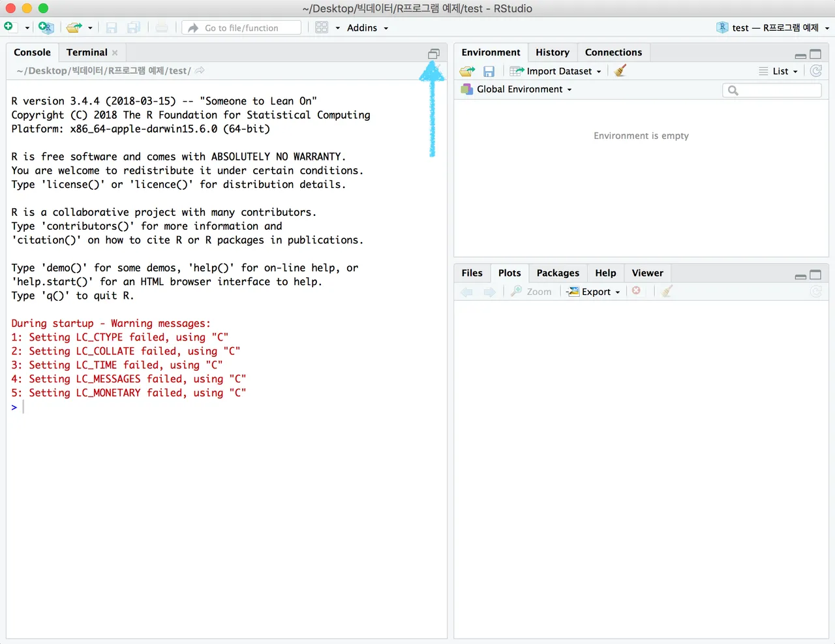Viewport: 835px width, 644px height.
Task: Click the view current working directory arrow
Action: (x=200, y=70)
